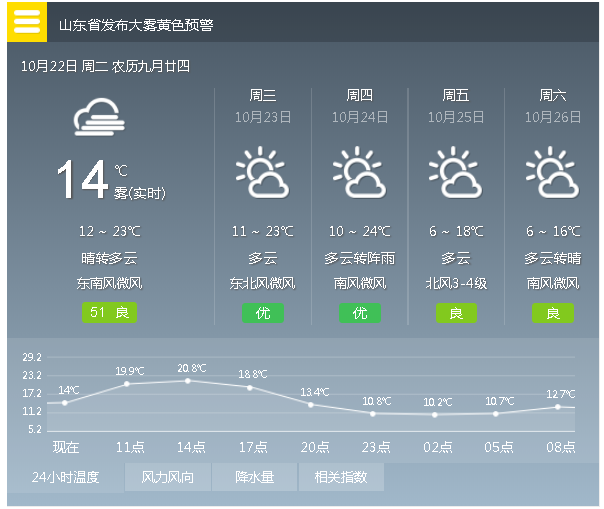Open the 山东省发布大雾黄色预警 alert
Image resolution: width=604 pixels, height=509 pixels.
[x=136, y=25]
